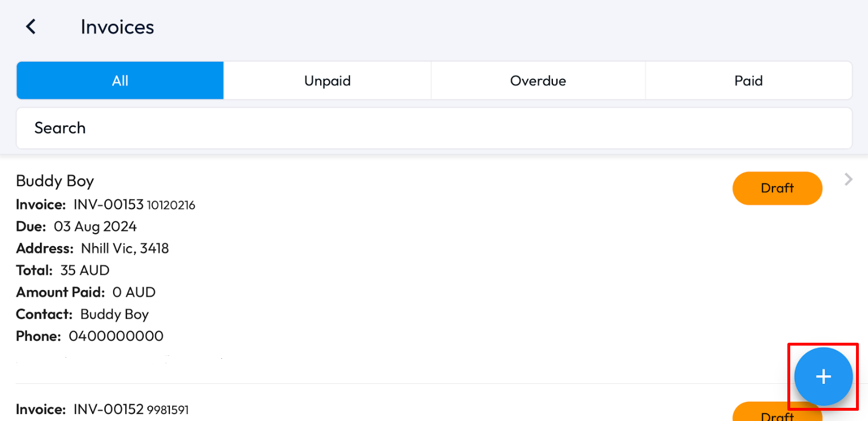Click the Contact value Buddy Boy
Image resolution: width=868 pixels, height=421 pixels.
114,314
